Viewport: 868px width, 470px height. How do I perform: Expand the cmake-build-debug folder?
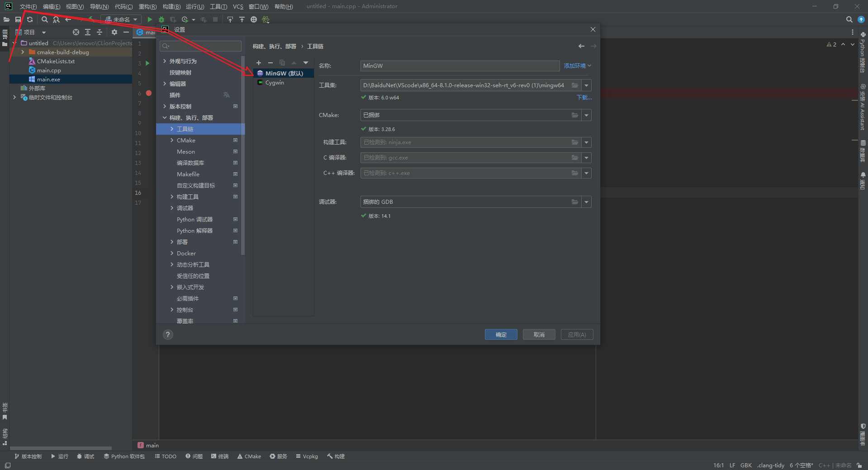[x=23, y=52]
